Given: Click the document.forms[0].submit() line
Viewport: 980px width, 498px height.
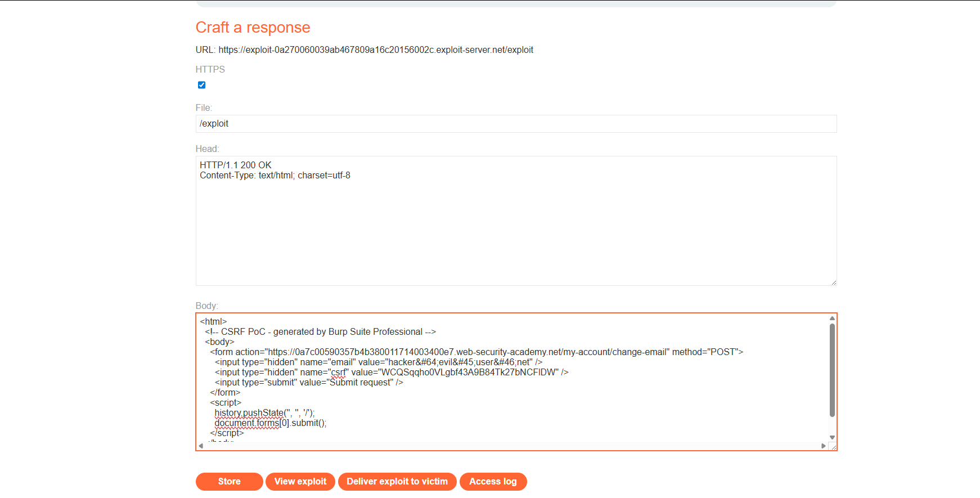Looking at the screenshot, I should pos(271,423).
